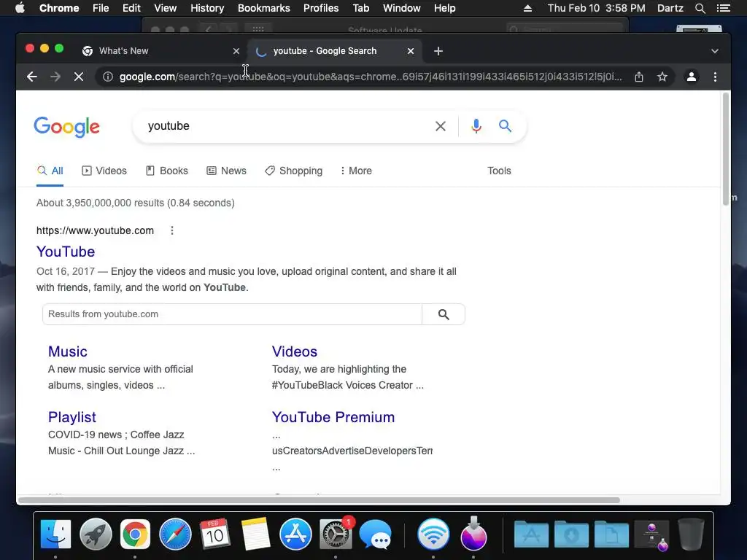
Task: Expand the tab search chevron
Action: pyautogui.click(x=715, y=51)
